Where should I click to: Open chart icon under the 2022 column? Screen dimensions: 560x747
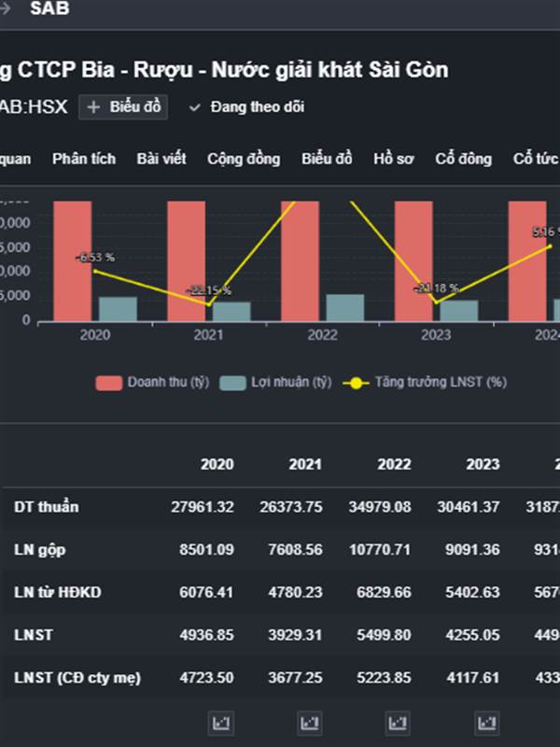(398, 724)
